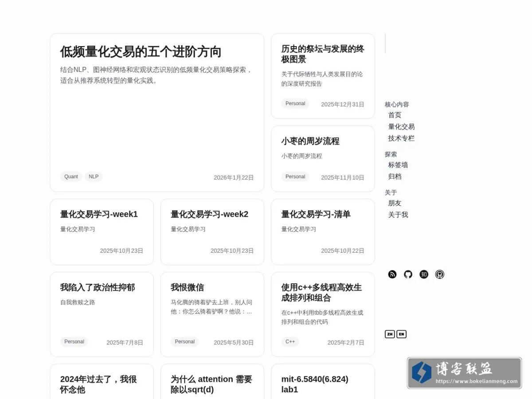The height and width of the screenshot is (399, 532).
Task: Click Personal tag on 我陷入了政治性抑郁 card
Action: pos(74,342)
